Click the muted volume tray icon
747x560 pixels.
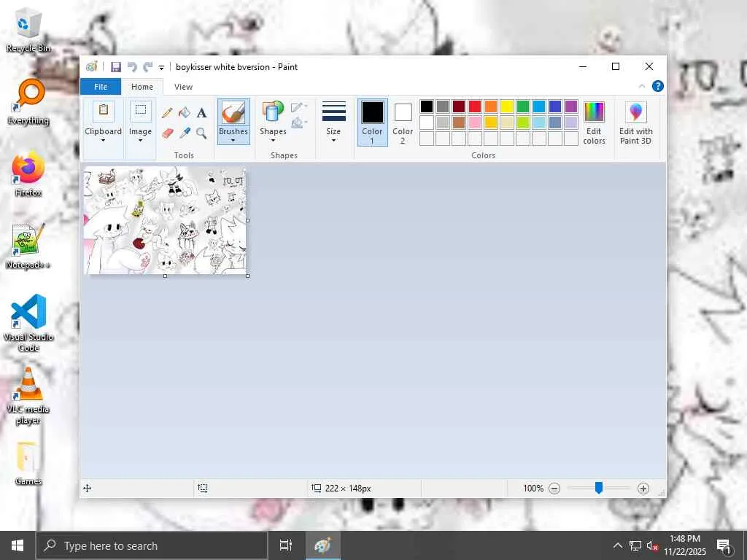point(652,545)
